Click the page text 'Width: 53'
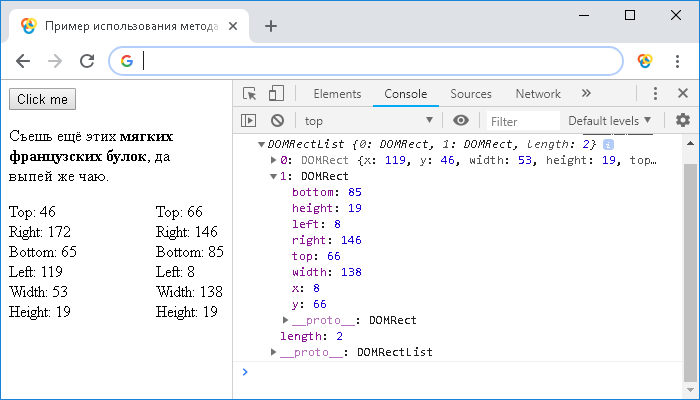Viewport: 700px width, 400px height. tap(38, 292)
